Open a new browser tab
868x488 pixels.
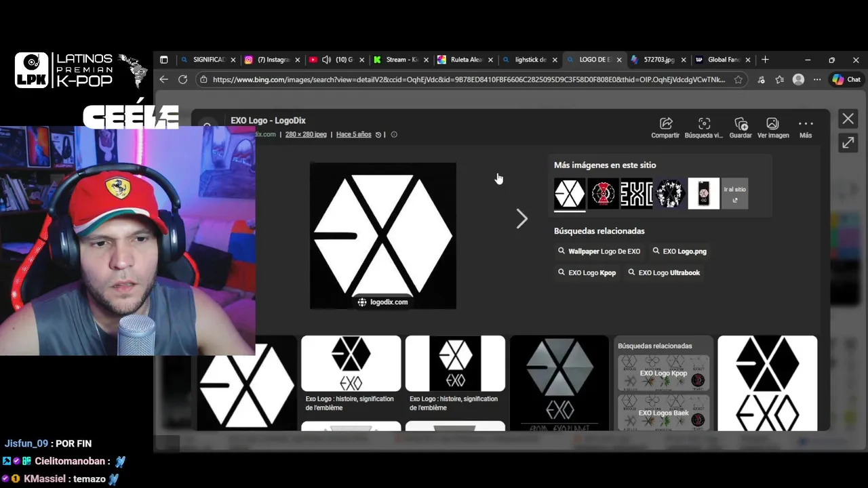pyautogui.click(x=765, y=60)
